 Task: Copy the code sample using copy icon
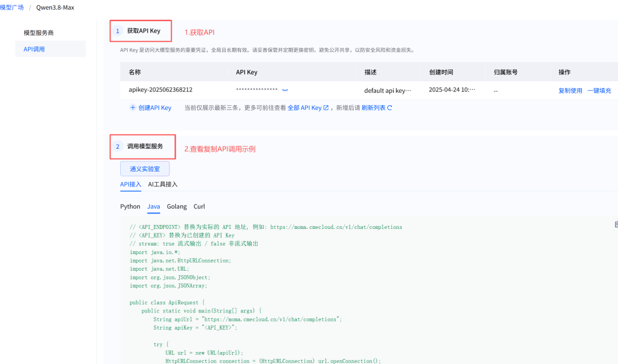[x=616, y=224]
